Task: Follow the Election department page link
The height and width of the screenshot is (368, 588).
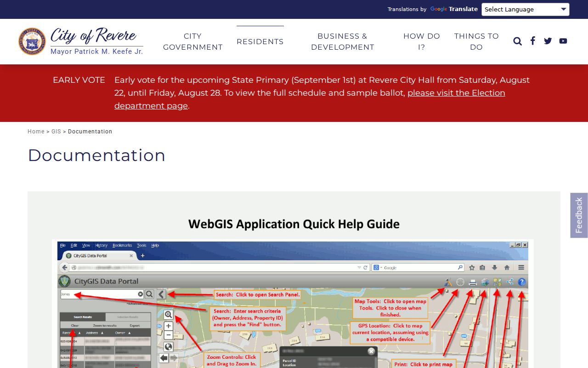Action: pos(310,99)
